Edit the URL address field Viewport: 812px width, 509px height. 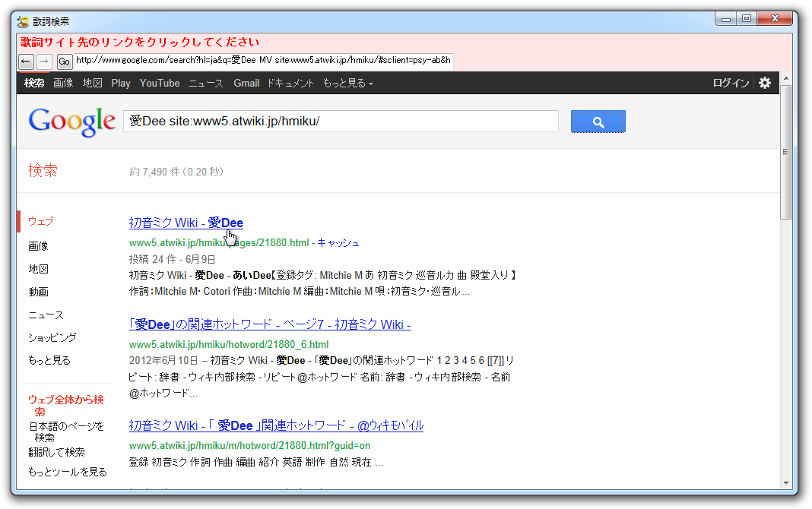click(263, 61)
